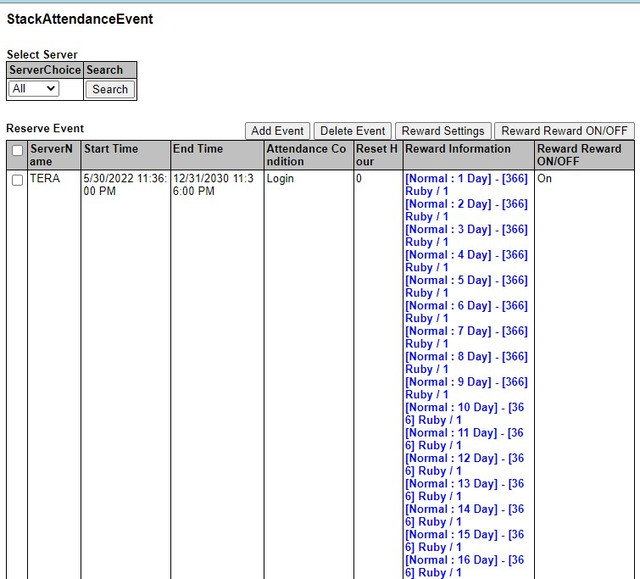Open the Normal : 10 Day reward link
The width and height of the screenshot is (640, 579).
464,413
